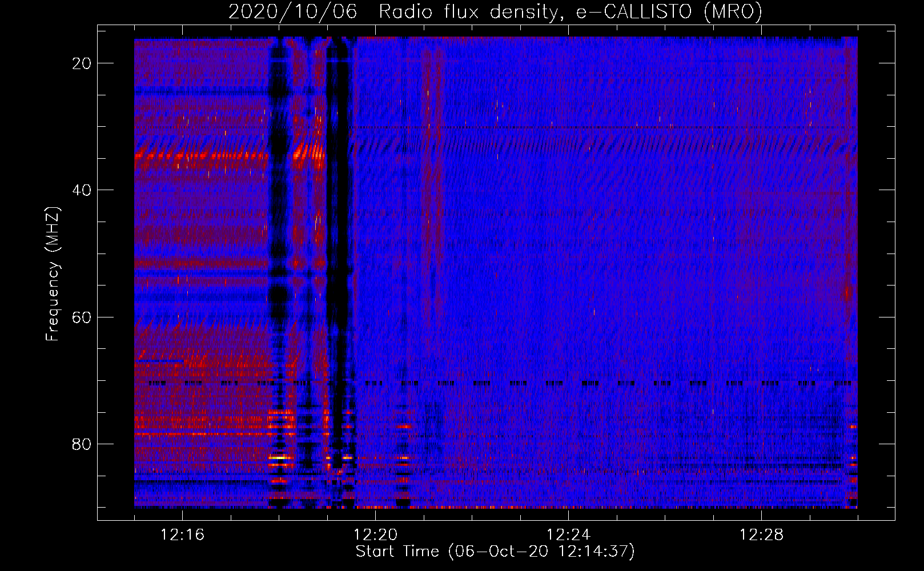This screenshot has height=571, width=924.
Task: Click the '60' frequency tick label
Action: coord(82,317)
